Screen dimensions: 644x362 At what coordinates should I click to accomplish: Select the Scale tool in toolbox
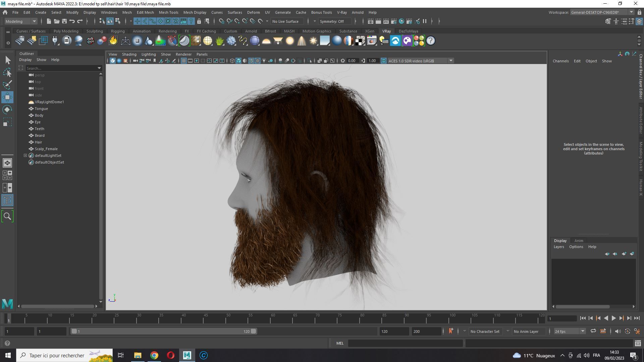click(x=8, y=122)
